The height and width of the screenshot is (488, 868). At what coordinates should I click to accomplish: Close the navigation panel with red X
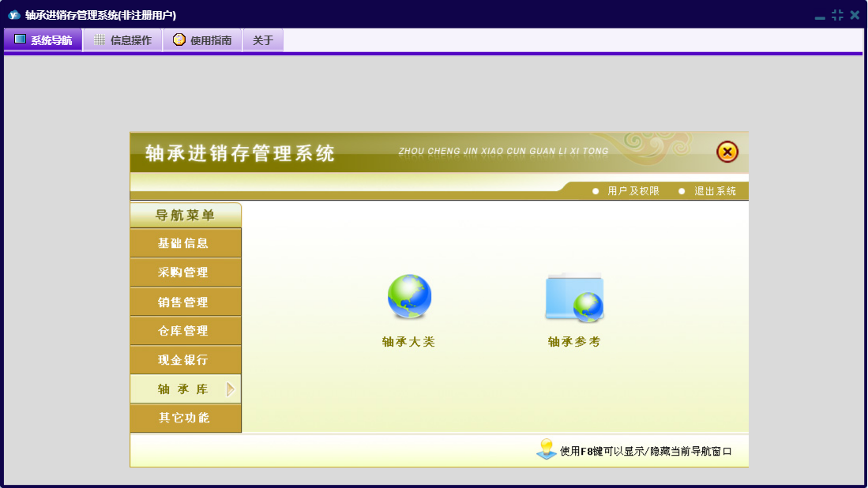coord(727,152)
